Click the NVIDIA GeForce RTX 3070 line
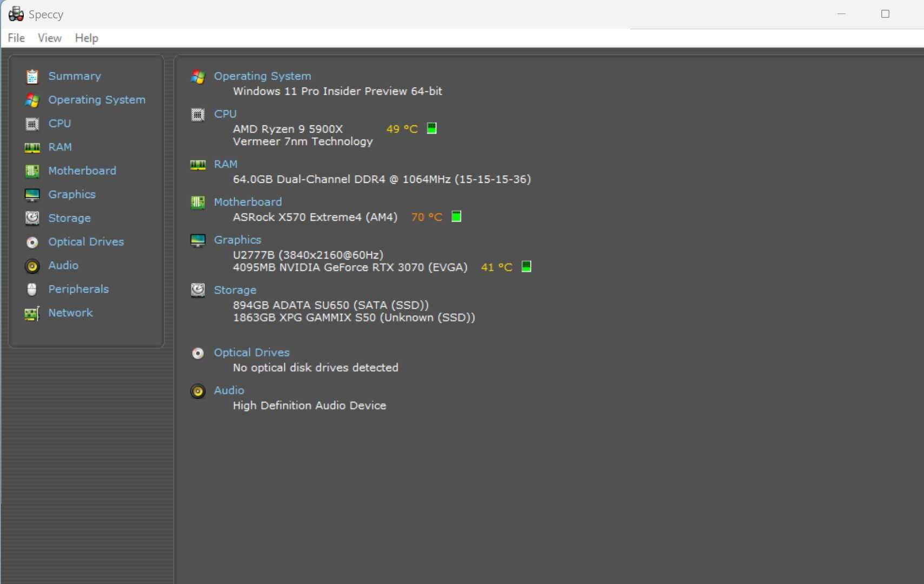924x584 pixels. point(350,267)
